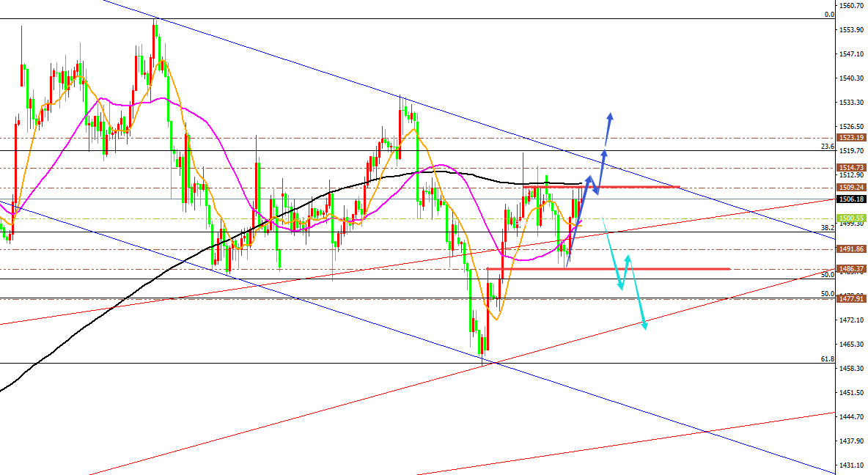Select the 1491.86 price level tag
This screenshot has width=868, height=475.
pos(852,249)
